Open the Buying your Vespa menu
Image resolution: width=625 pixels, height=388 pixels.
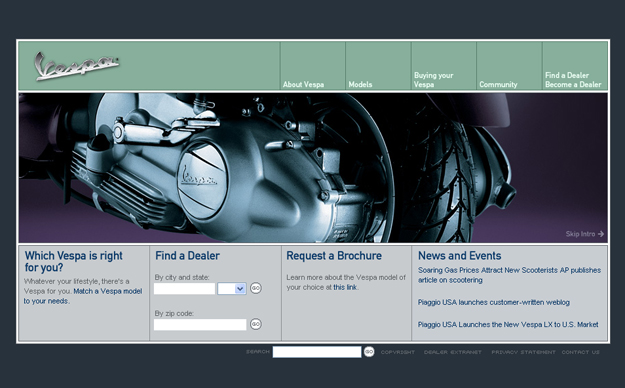coord(434,80)
